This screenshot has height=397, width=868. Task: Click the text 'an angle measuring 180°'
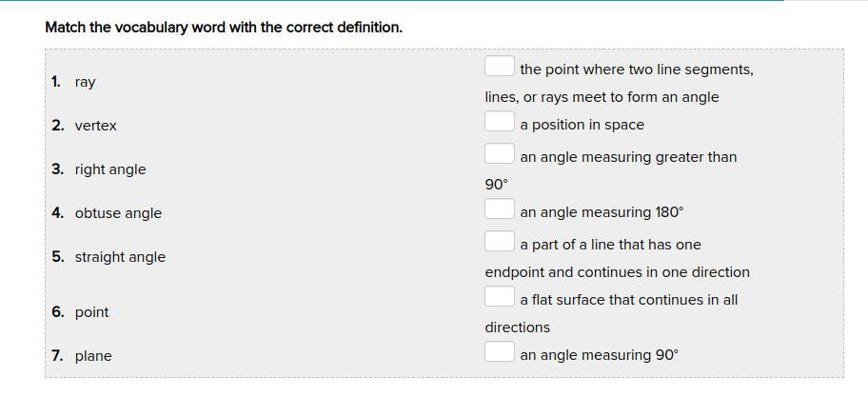602,212
